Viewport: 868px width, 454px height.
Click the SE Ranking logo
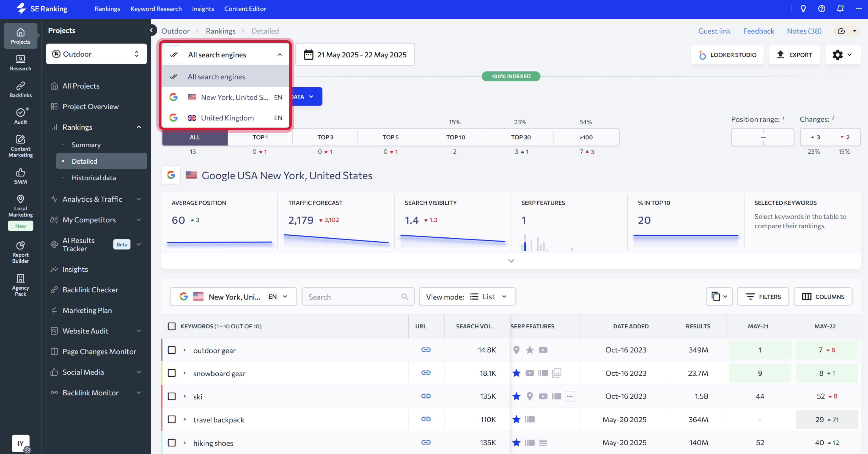[42, 9]
